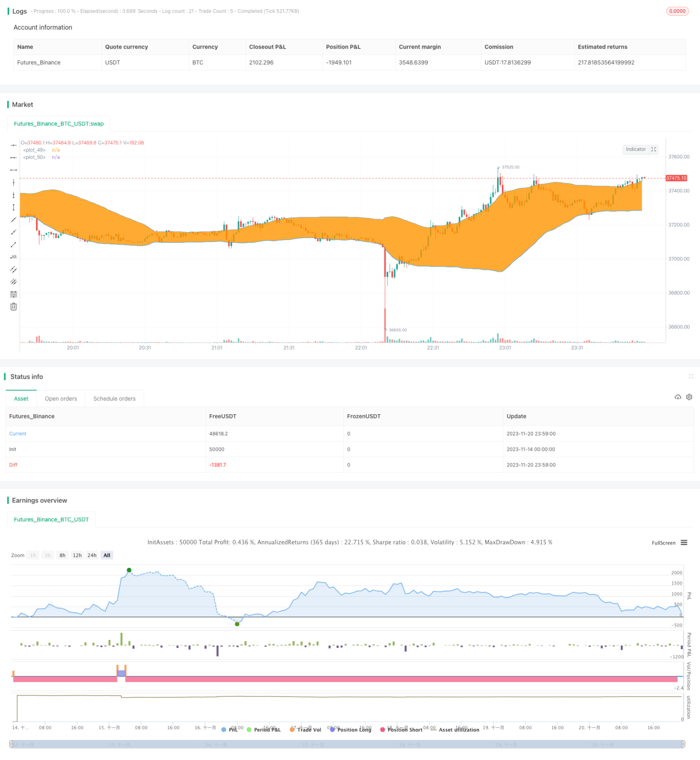
Task: Choose the price line tool with 123 label
Action: [13, 257]
